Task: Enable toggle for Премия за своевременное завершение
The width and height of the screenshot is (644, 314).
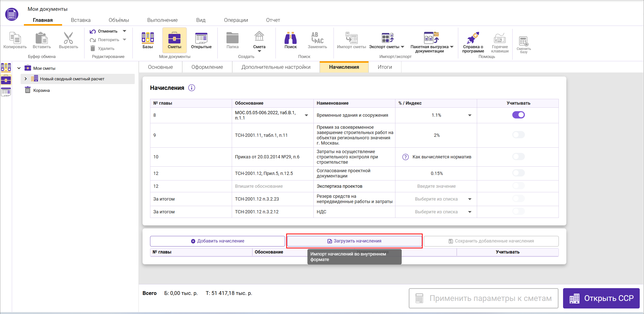Action: 518,135
